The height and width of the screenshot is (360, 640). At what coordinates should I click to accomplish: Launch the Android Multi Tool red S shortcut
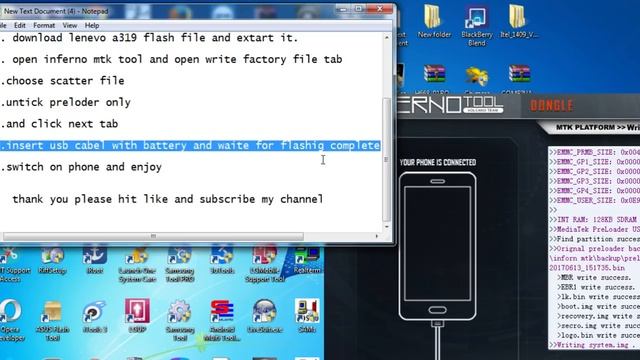pos(222,320)
